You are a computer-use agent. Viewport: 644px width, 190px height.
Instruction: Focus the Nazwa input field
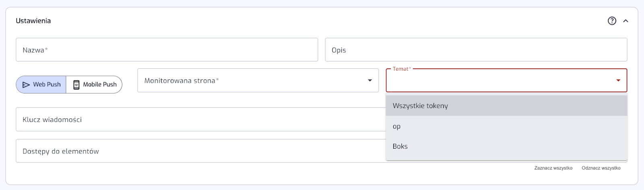tap(167, 50)
